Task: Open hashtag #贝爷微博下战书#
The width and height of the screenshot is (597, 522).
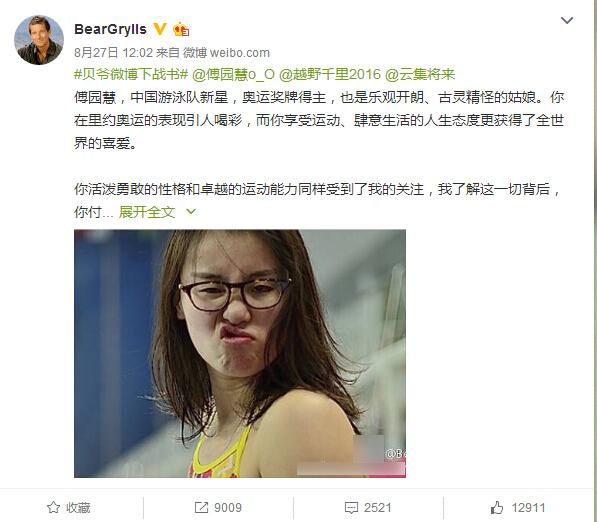Action: (x=131, y=74)
